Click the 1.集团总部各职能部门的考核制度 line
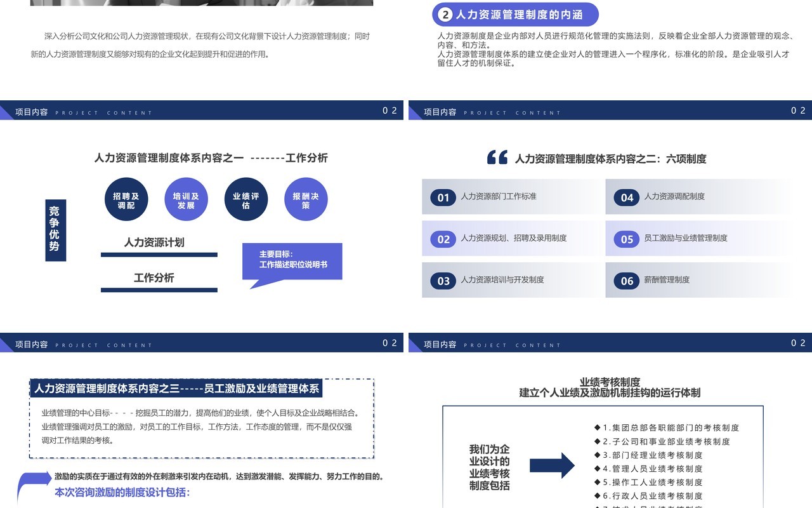Viewport: 812px width, 508px height. (667, 428)
